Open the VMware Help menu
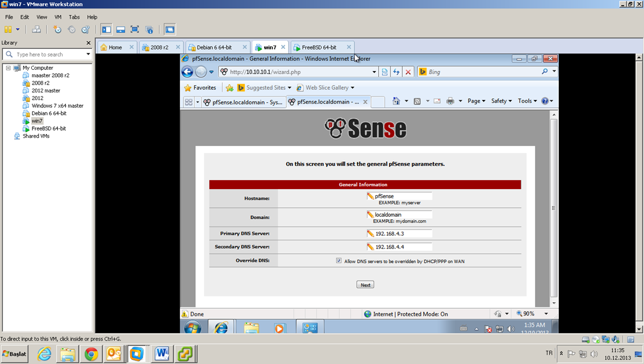 [92, 17]
